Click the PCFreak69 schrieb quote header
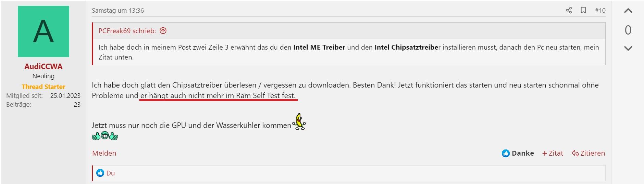 127,31
